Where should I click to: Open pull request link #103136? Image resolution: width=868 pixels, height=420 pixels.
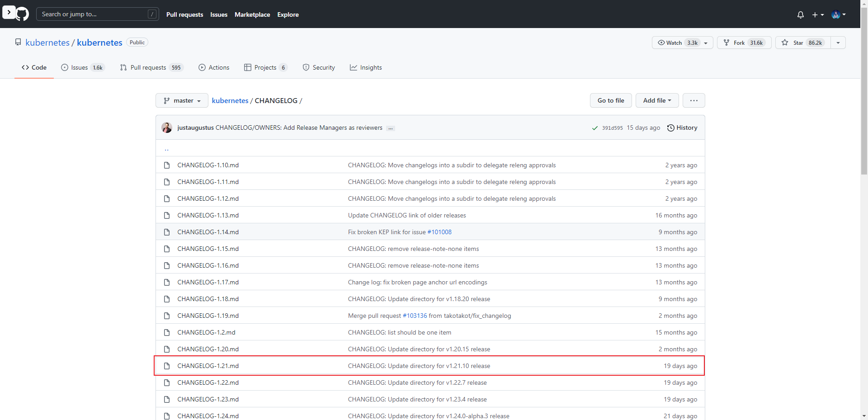(x=415, y=316)
